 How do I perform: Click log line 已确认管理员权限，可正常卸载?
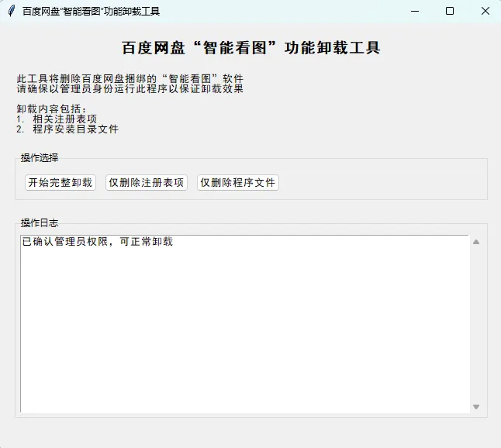(98, 242)
